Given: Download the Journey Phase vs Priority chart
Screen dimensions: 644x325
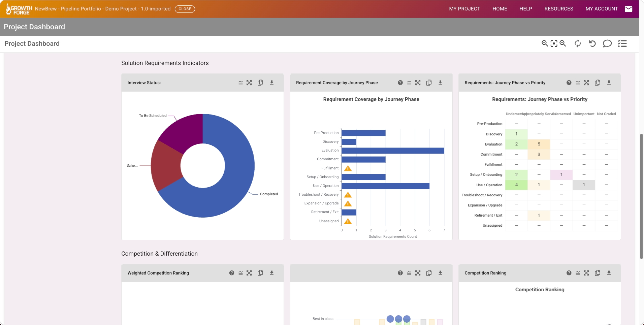Looking at the screenshot, I should [x=609, y=83].
